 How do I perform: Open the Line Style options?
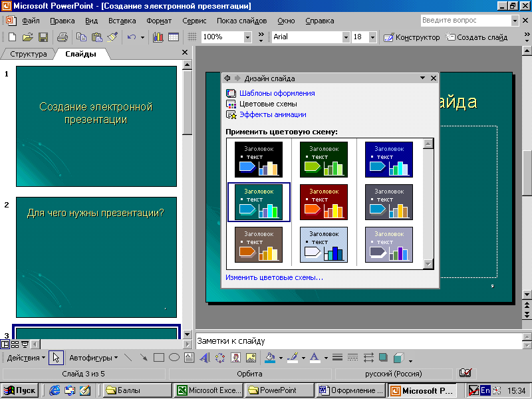click(337, 358)
